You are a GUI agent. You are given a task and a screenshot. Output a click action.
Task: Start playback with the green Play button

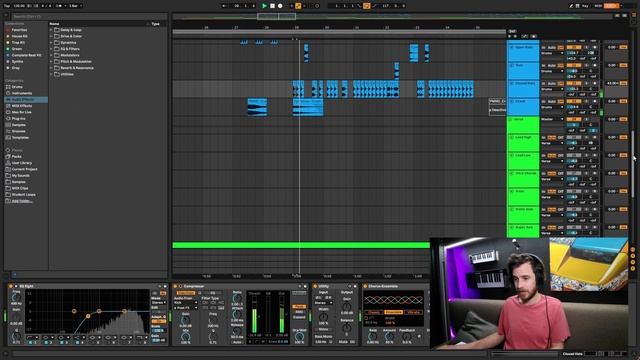264,6
